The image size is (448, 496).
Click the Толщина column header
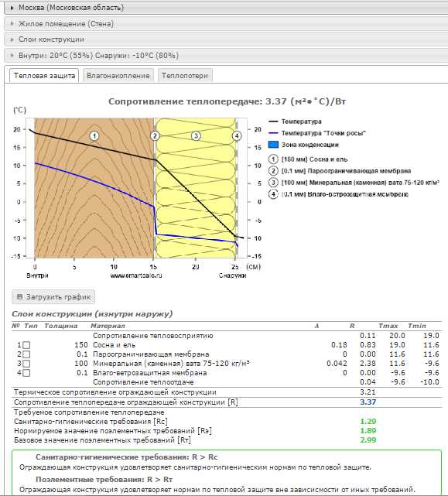61,326
